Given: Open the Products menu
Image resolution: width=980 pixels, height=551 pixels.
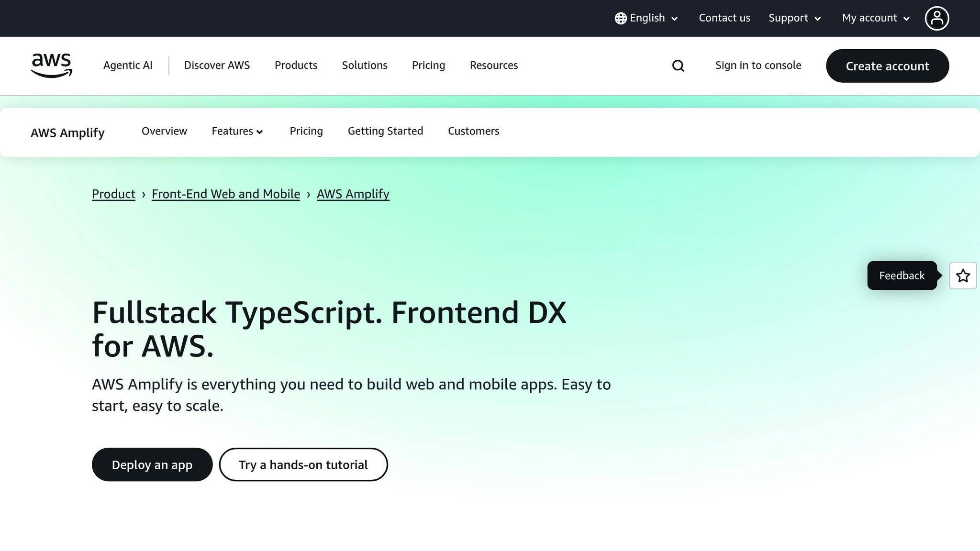Looking at the screenshot, I should [x=296, y=66].
